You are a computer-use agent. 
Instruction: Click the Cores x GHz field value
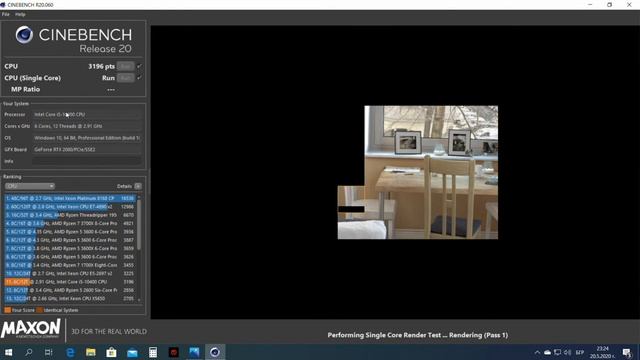click(x=87, y=126)
